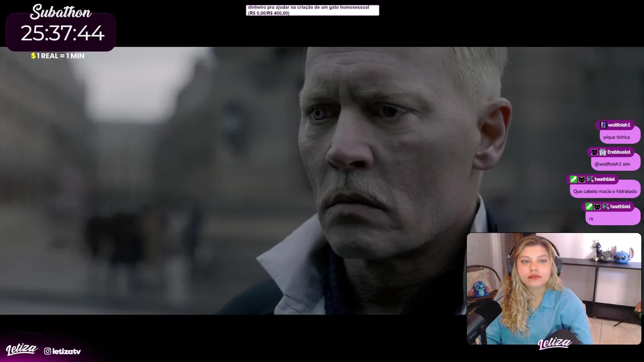Click the Instagram icon next to letizatv

tap(47, 351)
